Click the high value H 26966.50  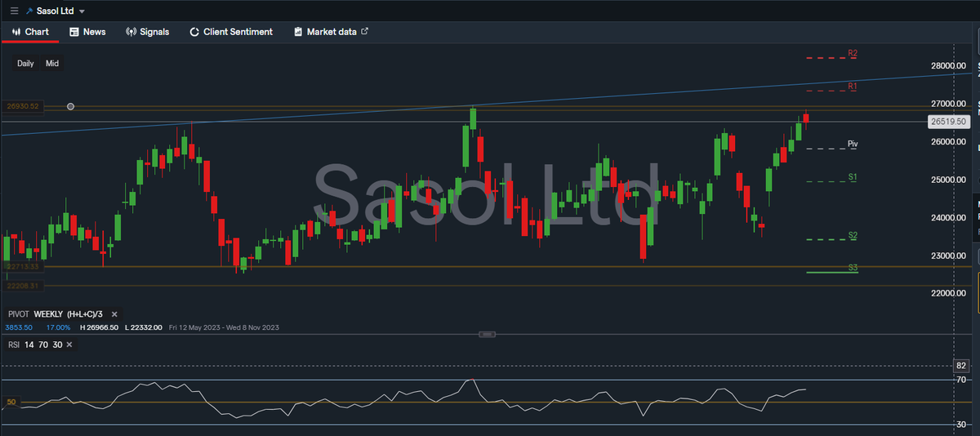100,327
